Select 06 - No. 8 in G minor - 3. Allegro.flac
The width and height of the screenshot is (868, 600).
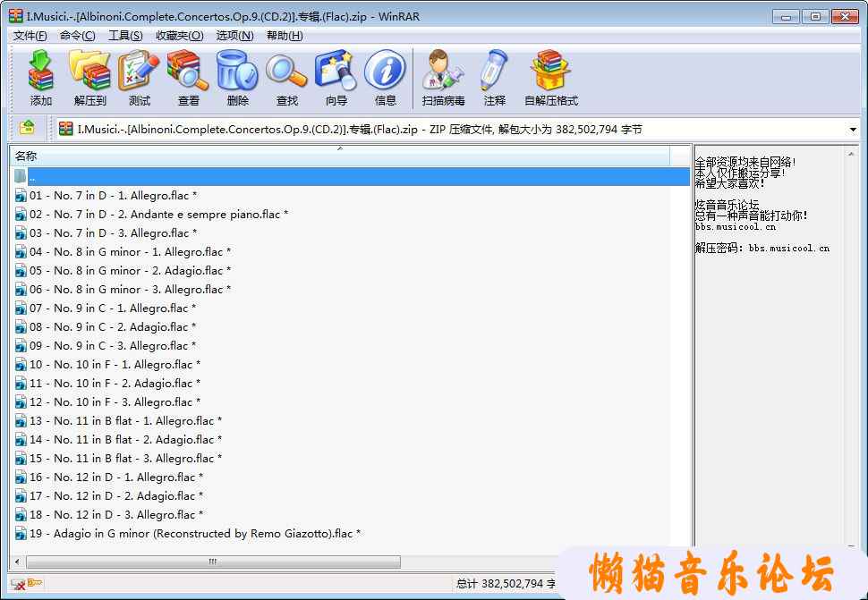(x=123, y=289)
